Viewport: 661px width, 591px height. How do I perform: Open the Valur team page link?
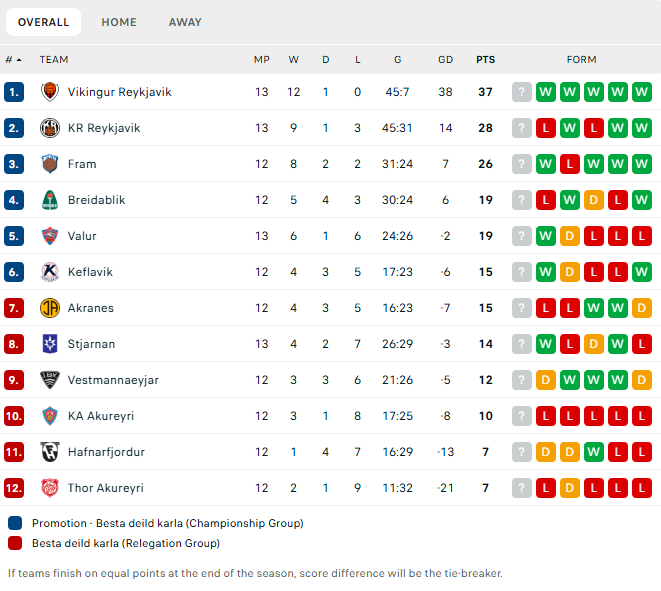pos(82,236)
